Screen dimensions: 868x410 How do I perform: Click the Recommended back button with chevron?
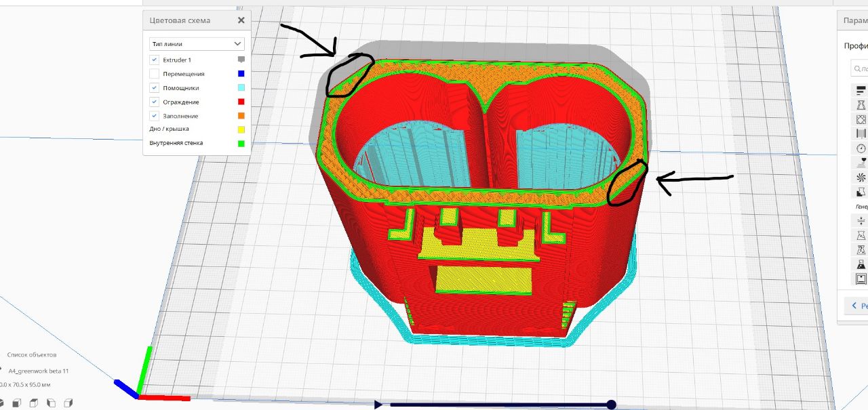click(x=856, y=306)
